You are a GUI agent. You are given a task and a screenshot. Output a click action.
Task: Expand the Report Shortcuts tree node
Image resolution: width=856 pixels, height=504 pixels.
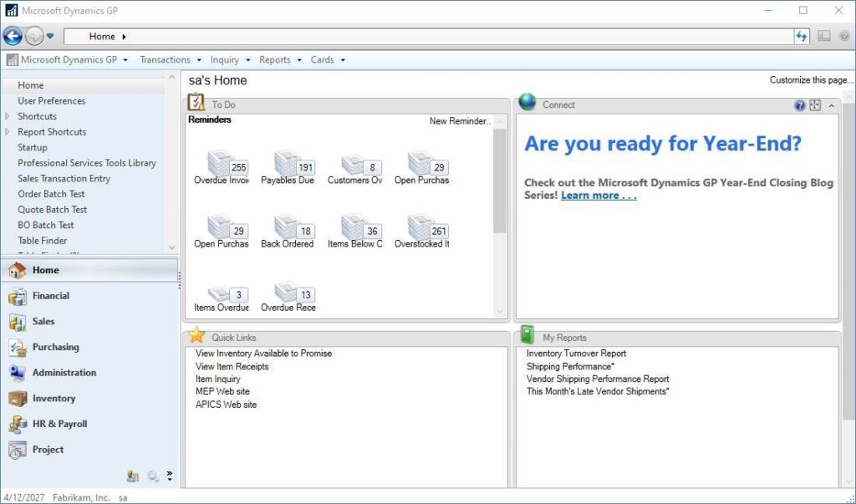pos(7,131)
